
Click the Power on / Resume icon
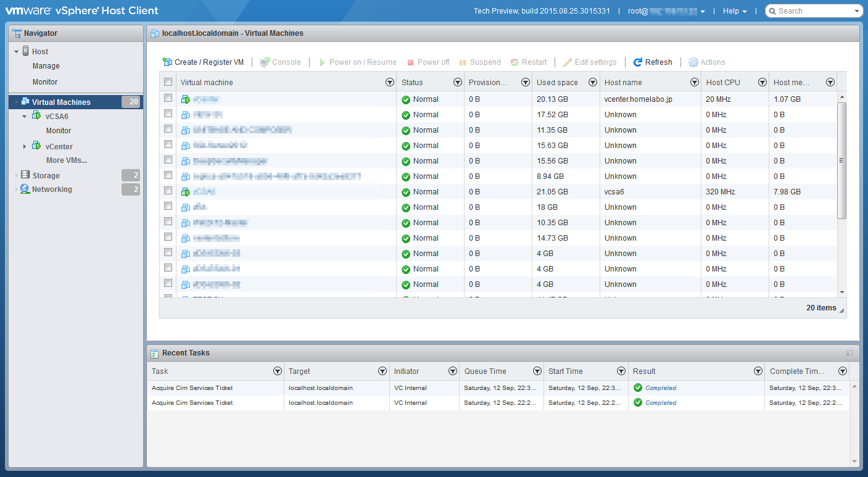click(x=321, y=62)
